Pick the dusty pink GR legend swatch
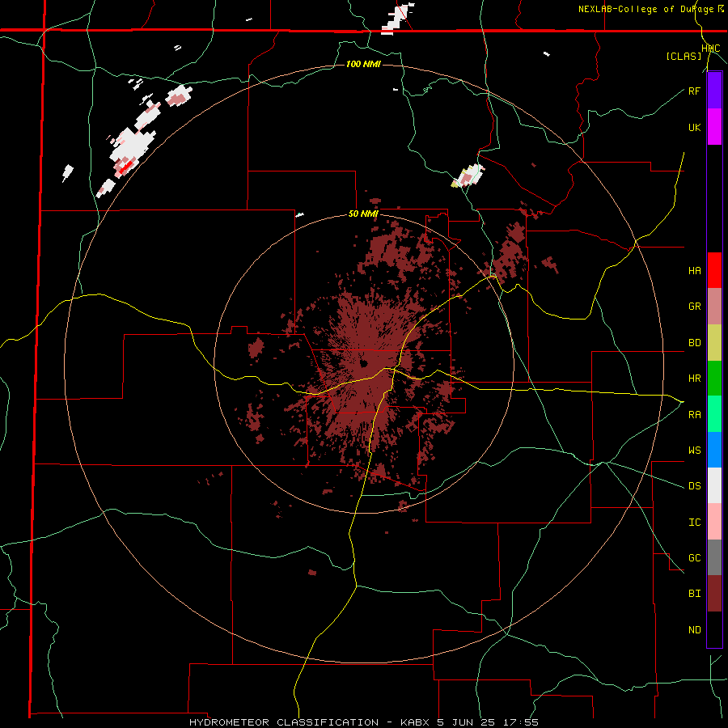 [x=714, y=307]
